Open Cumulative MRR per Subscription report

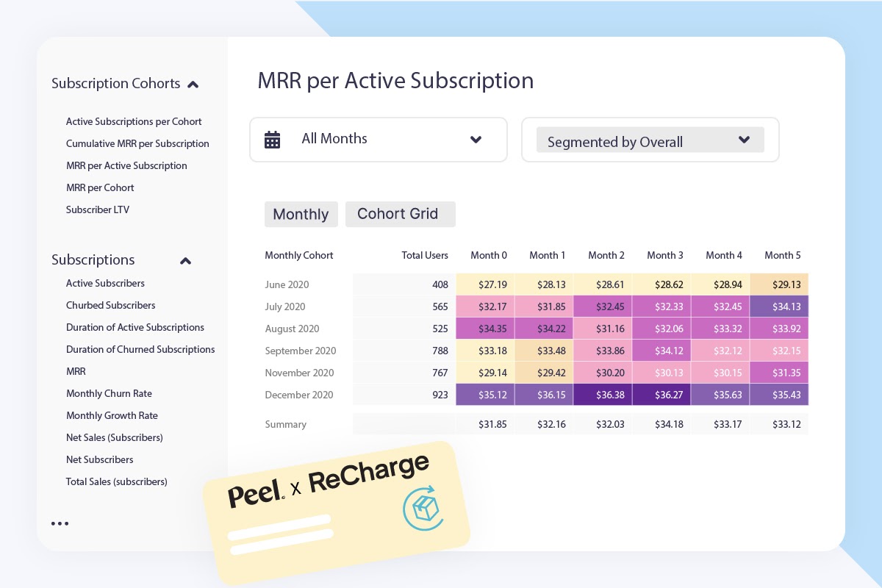coord(137,143)
